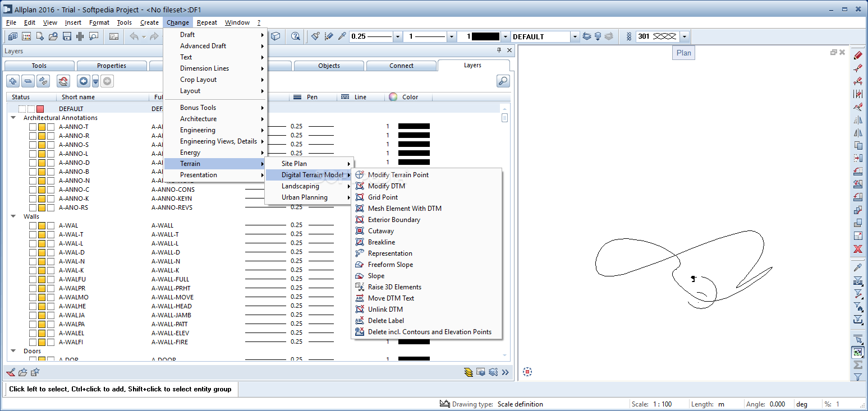Click the red eraser icon atop right toolbar
This screenshot has width=868, height=411.
click(858, 55)
